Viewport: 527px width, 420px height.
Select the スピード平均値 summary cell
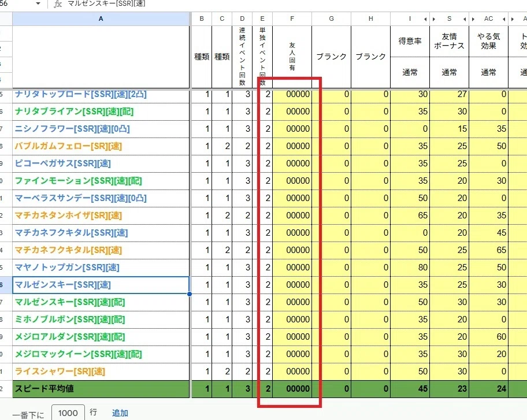tap(101, 389)
